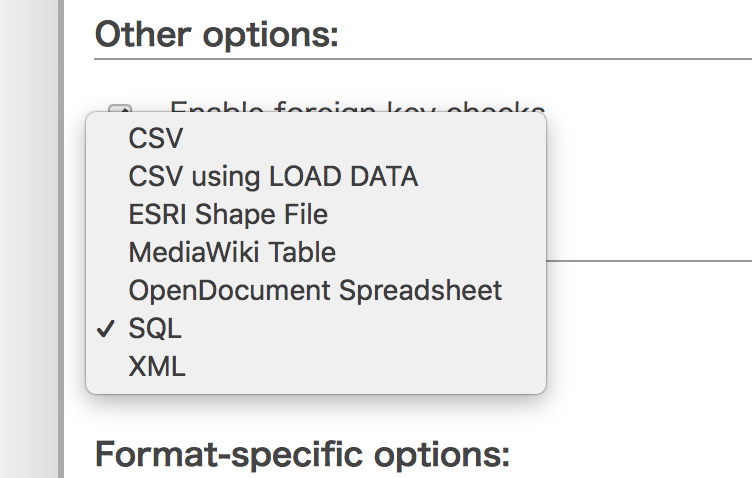Click the Other options heading
Screen dimensions: 752x478
217,35
